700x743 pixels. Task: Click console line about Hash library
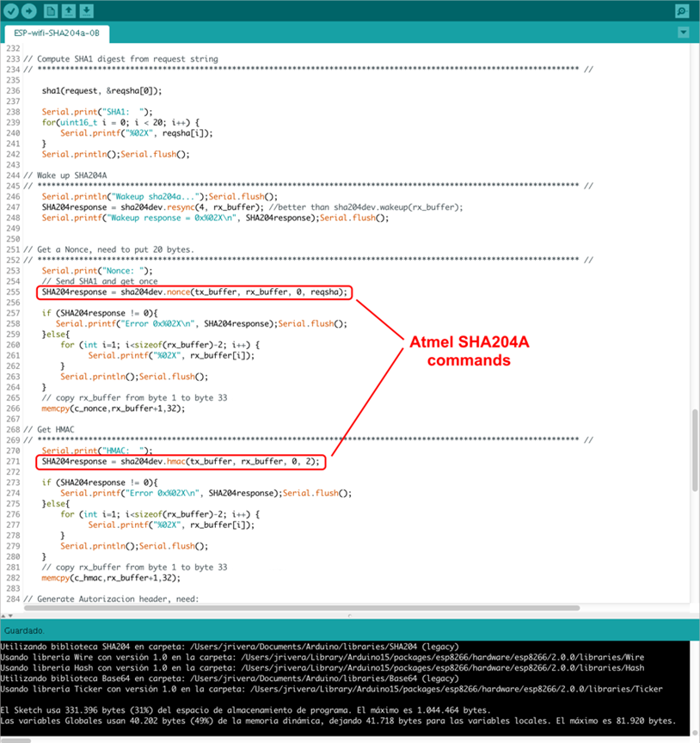[x=322, y=667]
